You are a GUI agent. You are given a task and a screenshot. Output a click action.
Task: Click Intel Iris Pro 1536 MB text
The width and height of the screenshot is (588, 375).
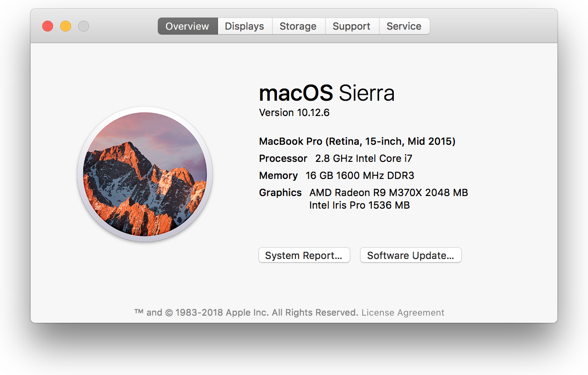[x=360, y=205]
